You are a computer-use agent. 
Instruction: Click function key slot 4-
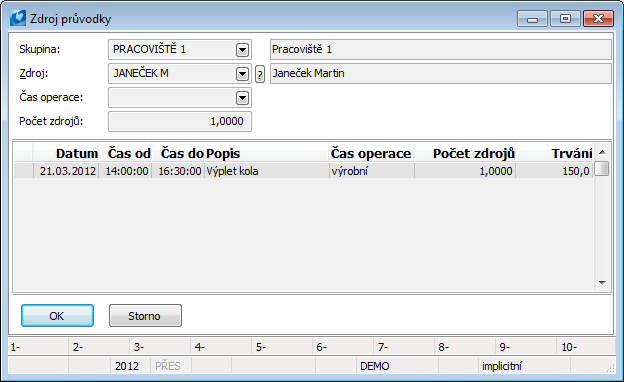coord(221,347)
